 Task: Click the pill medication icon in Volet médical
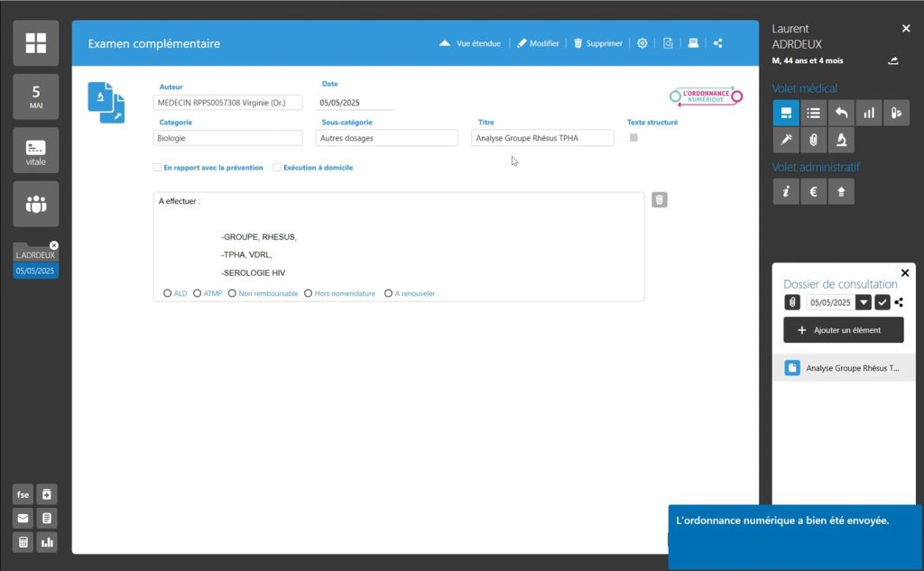coord(896,113)
